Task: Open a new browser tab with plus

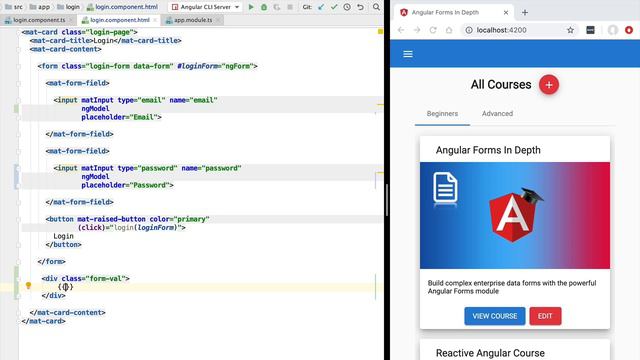Action: pyautogui.click(x=525, y=13)
